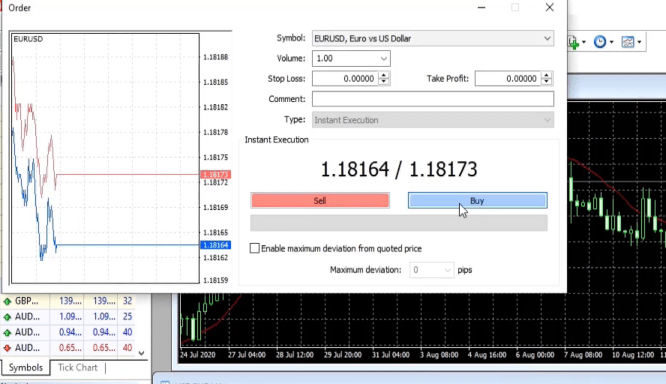The image size is (666, 384).
Task: Close the Order window
Action: coord(550,8)
